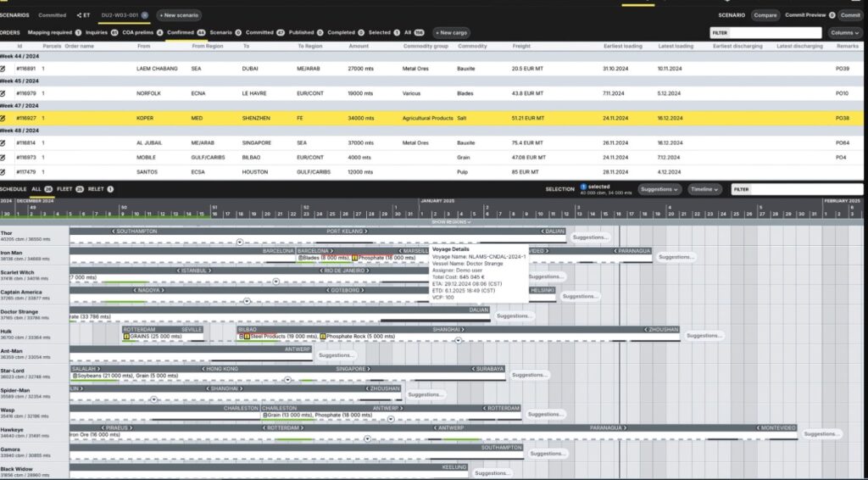Open the Columns dropdown
Screen dimensions: 868x480
point(845,32)
